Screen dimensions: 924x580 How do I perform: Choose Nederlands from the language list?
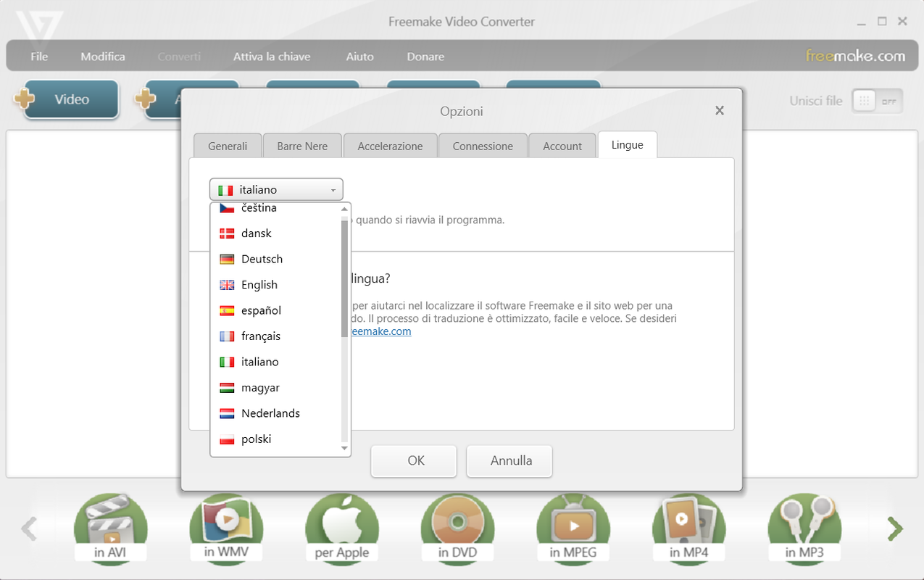[275, 413]
